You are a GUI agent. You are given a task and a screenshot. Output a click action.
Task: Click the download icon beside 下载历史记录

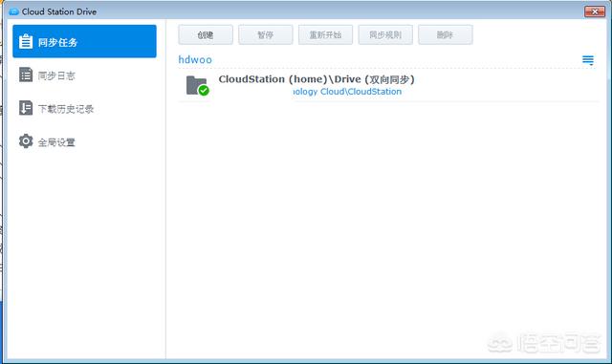point(26,108)
